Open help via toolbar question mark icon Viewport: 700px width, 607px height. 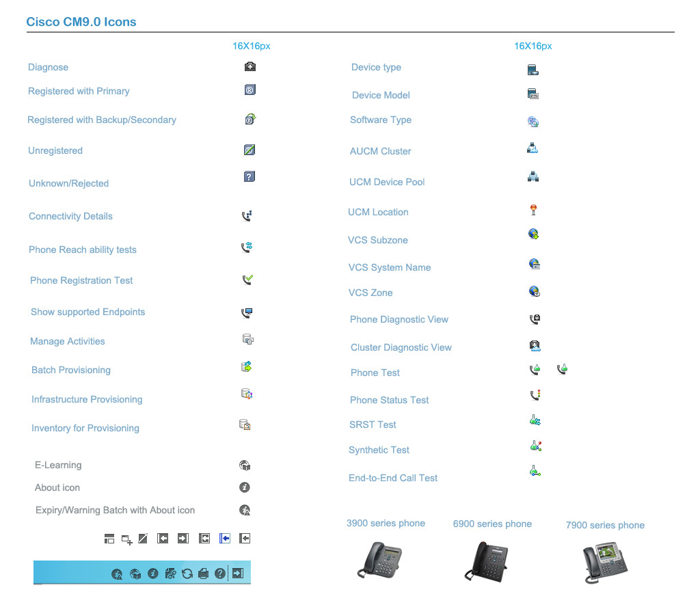pyautogui.click(x=219, y=574)
